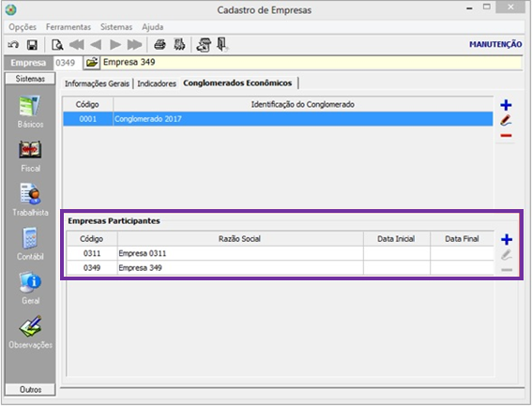This screenshot has height=406, width=532.
Task: Select the Empresa 0311 row
Action: coord(280,253)
